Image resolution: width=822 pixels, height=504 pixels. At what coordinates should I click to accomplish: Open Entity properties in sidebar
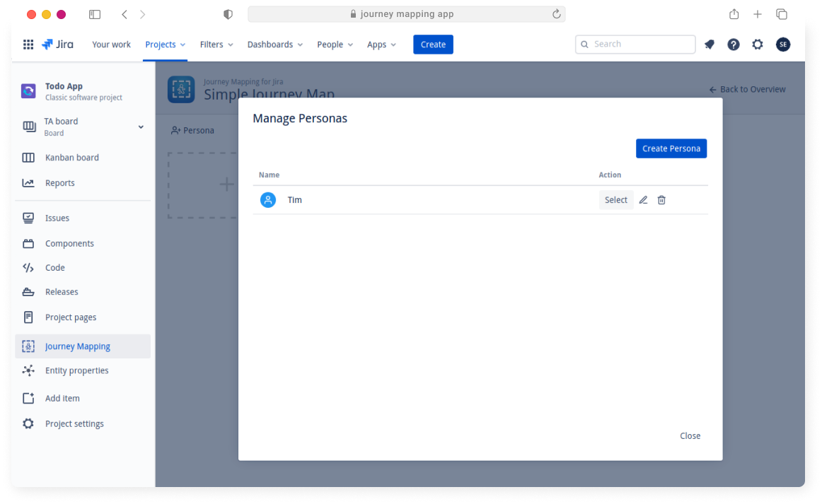tap(83, 370)
